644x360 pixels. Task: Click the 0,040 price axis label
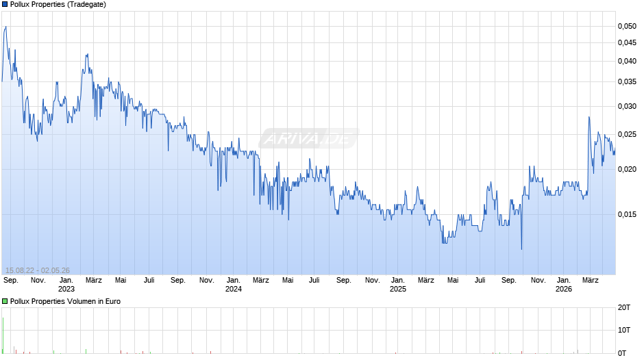pos(627,61)
